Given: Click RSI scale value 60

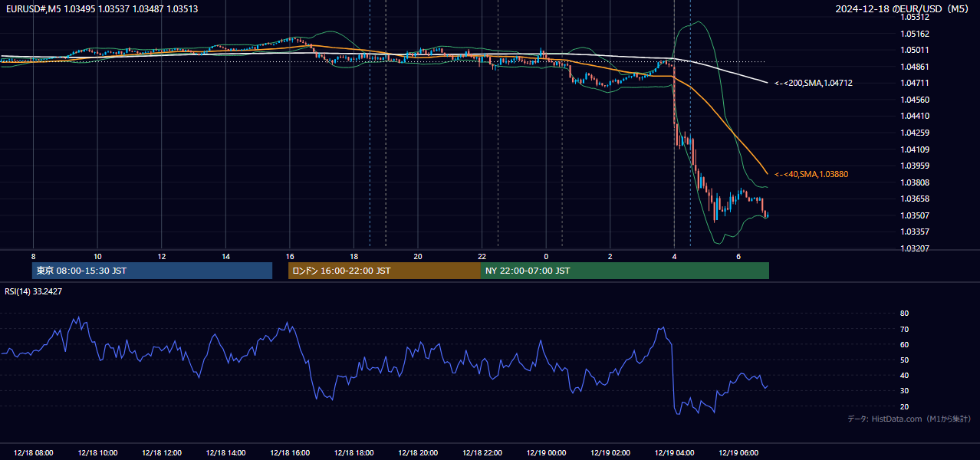Looking at the screenshot, I should pyautogui.click(x=904, y=344).
